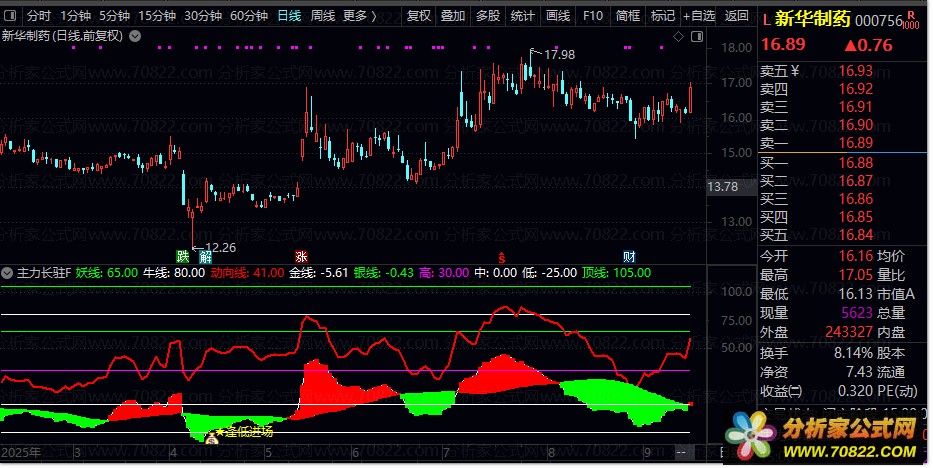The width and height of the screenshot is (933, 468).
Task: Click the red $ dividend marker
Action: point(501,256)
